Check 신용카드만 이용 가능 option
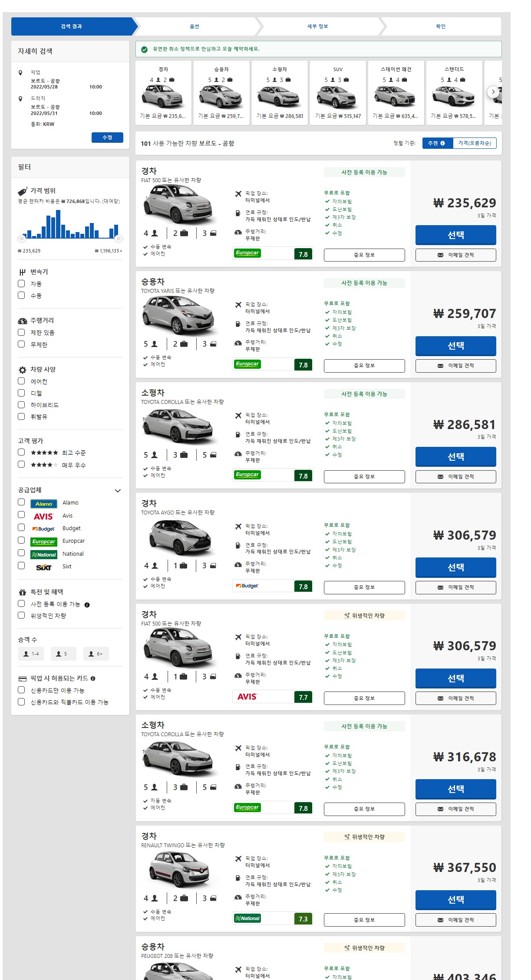 [x=21, y=690]
